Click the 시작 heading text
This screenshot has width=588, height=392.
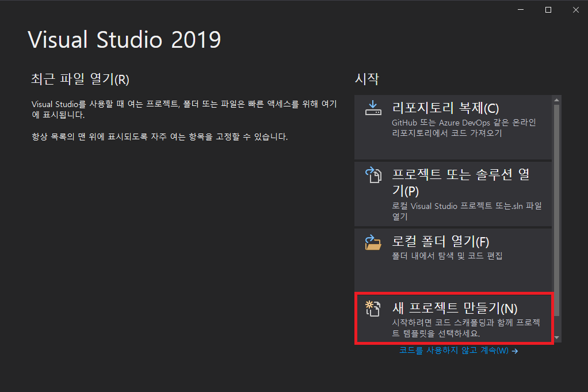pos(366,79)
